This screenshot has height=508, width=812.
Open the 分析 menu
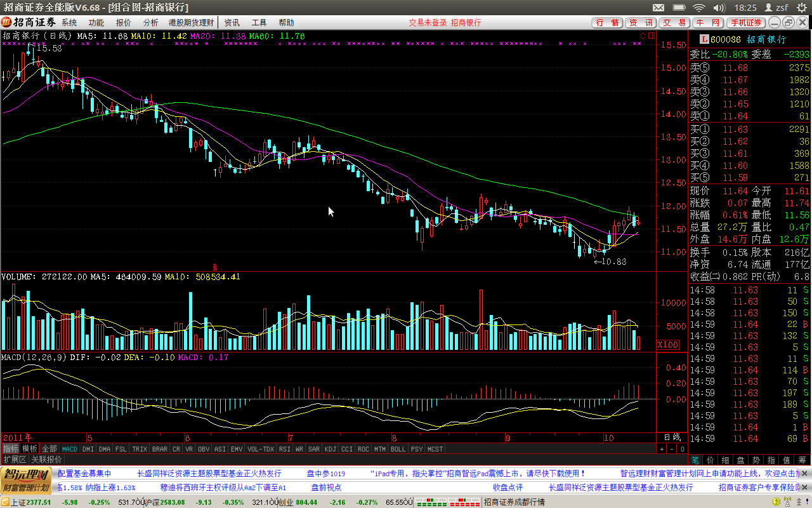(151, 22)
